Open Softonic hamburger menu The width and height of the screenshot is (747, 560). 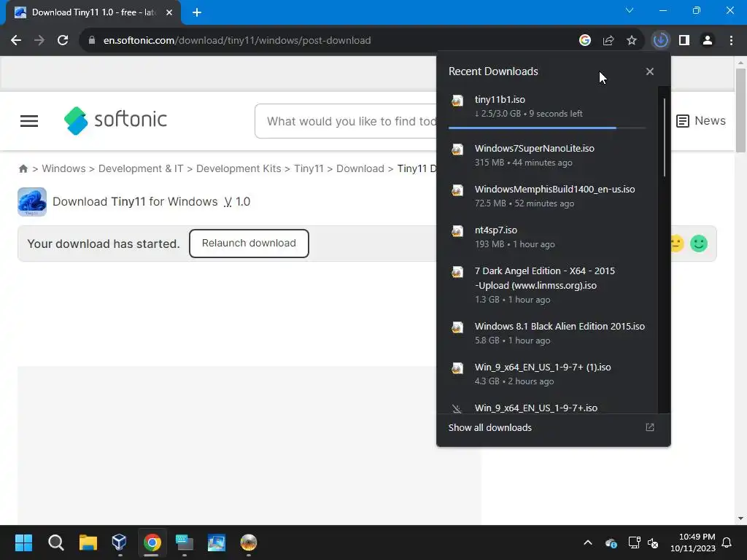(29, 121)
